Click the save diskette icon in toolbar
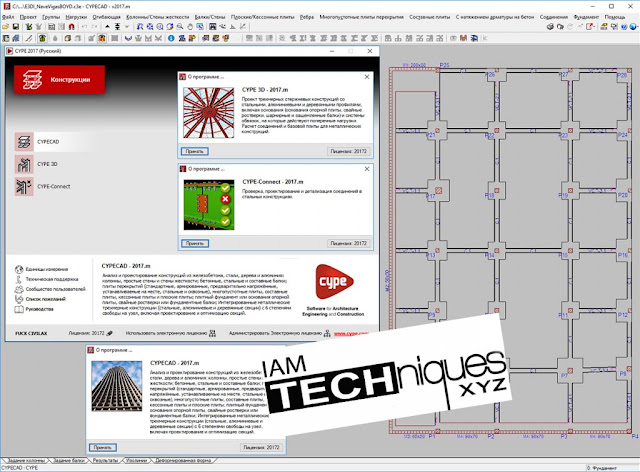 pos(16,27)
